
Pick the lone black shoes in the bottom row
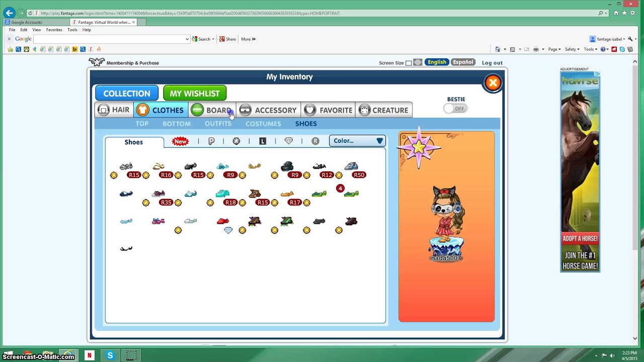tap(126, 248)
